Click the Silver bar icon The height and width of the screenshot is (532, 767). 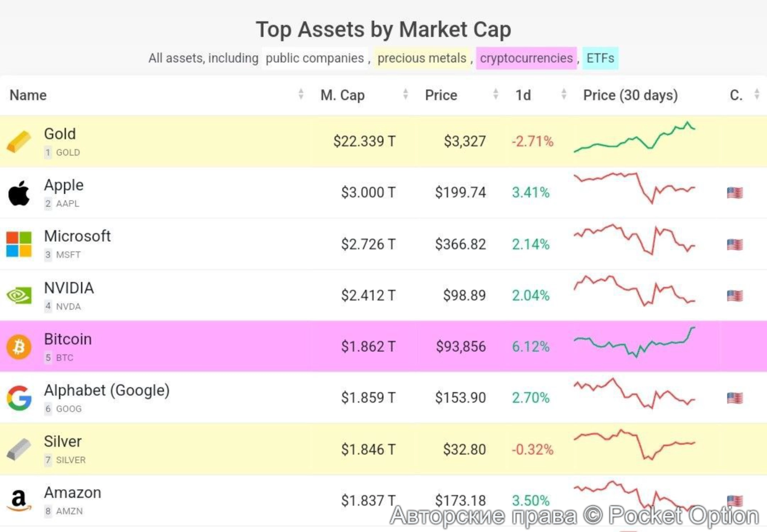(x=19, y=449)
